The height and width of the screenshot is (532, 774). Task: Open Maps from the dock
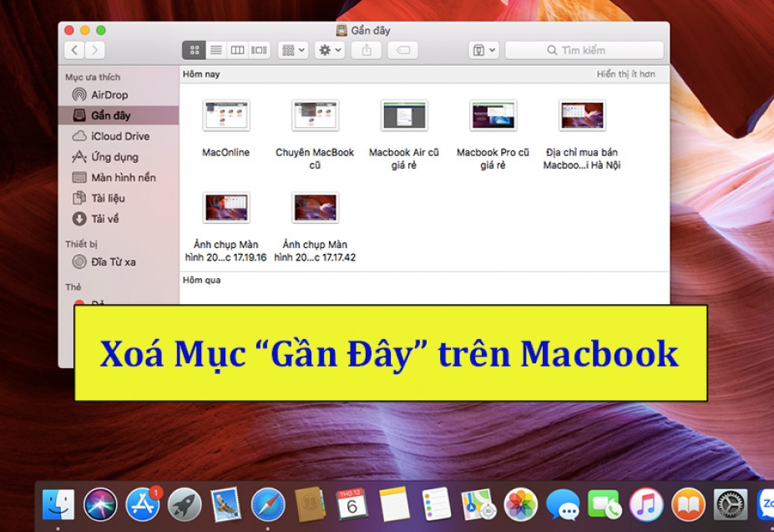pyautogui.click(x=478, y=504)
